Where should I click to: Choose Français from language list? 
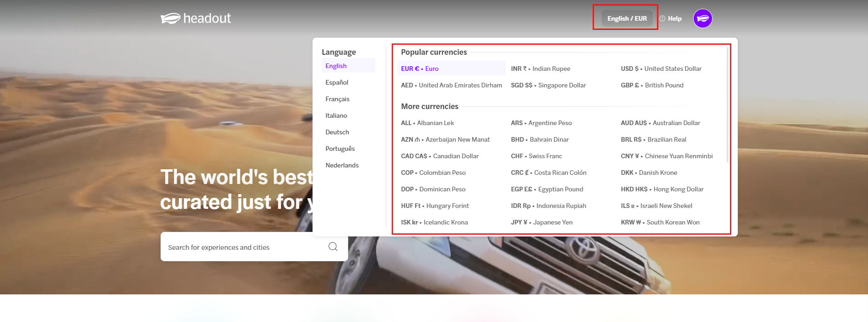338,99
